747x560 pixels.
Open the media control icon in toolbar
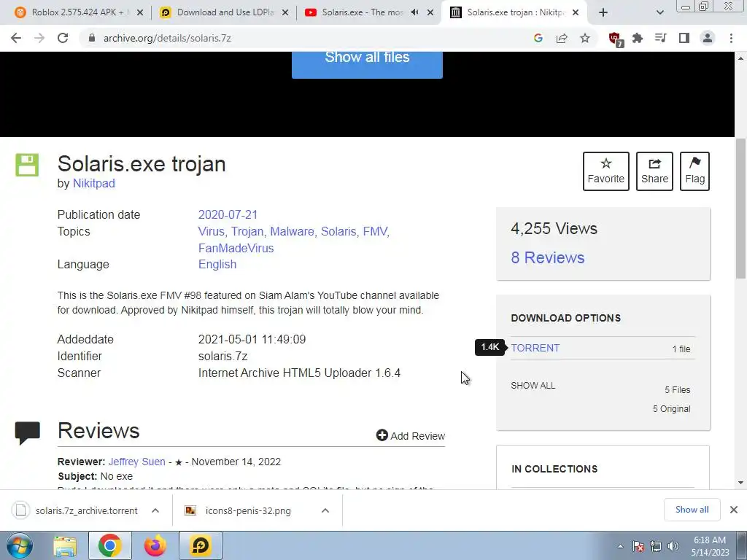(x=661, y=38)
